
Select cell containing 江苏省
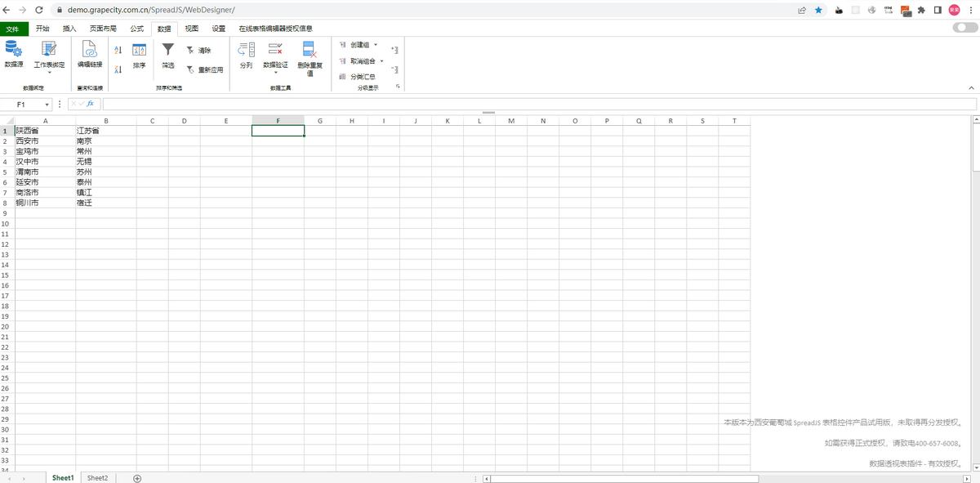point(105,131)
